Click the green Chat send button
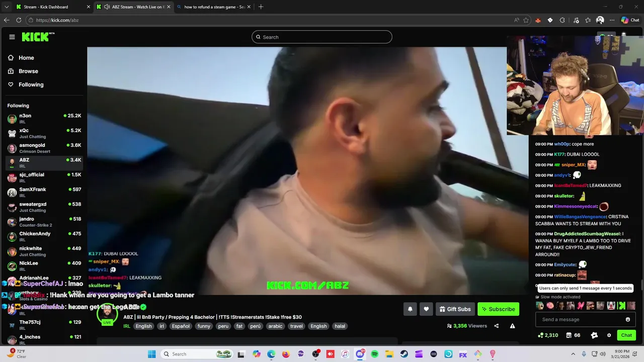Viewport: 644px width, 362px height. tap(626, 335)
